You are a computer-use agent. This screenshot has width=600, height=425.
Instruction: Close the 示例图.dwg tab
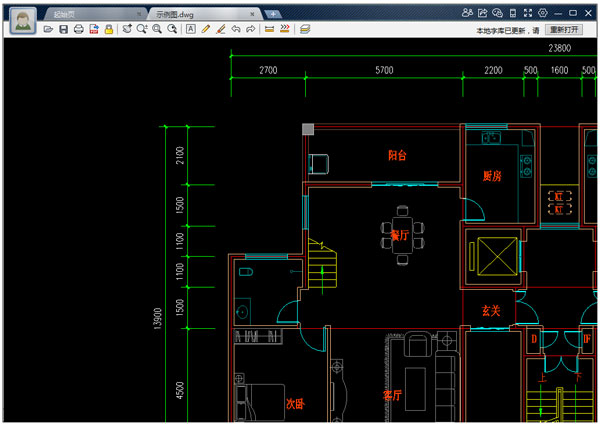pos(252,14)
